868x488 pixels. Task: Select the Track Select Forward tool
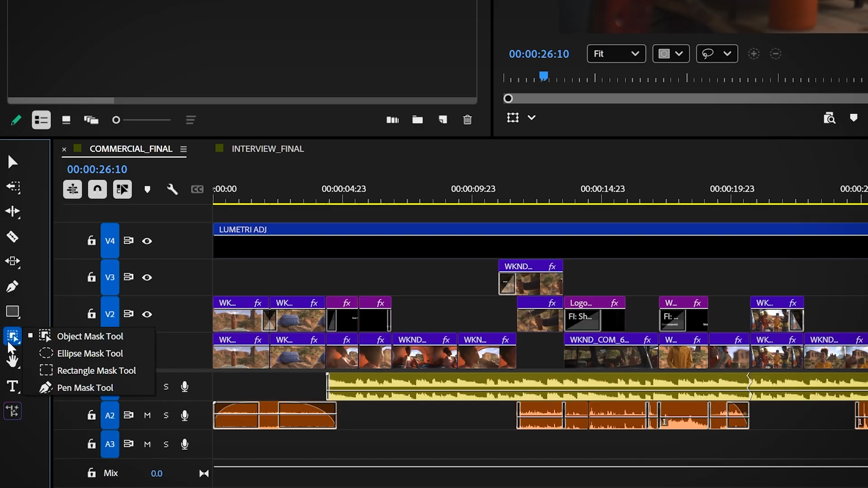pyautogui.click(x=12, y=187)
